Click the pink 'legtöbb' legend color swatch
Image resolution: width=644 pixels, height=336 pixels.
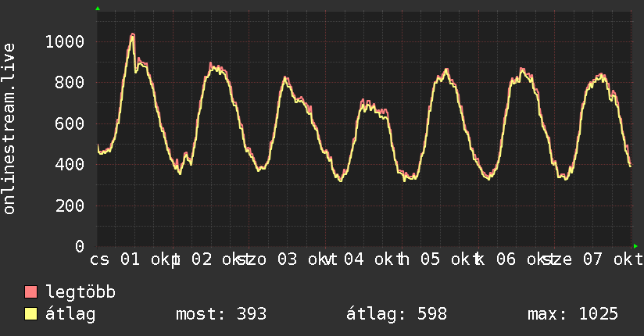click(x=30, y=291)
